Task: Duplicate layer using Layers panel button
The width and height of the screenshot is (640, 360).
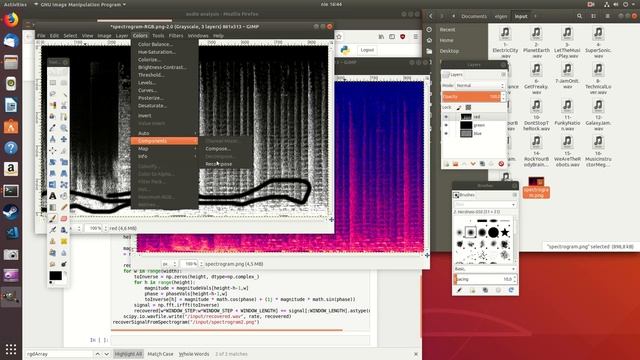Action: (x=482, y=164)
